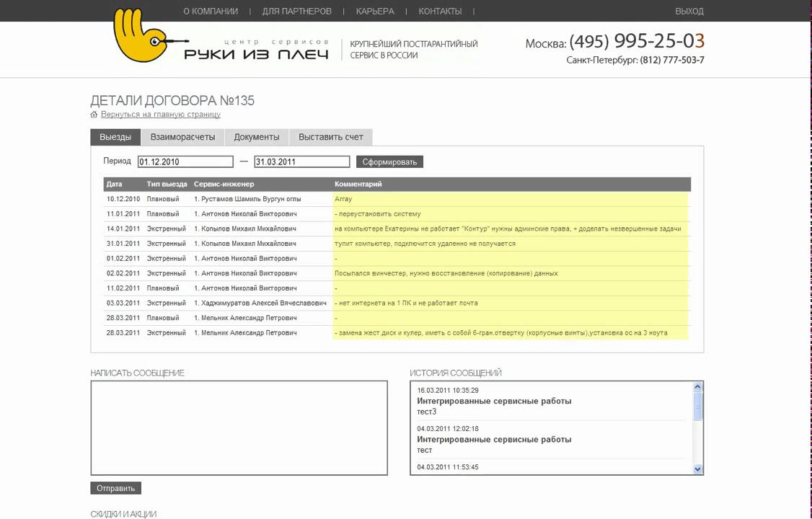Image resolution: width=812 pixels, height=519 pixels.
Task: Click inside the Написать сообщение text area
Action: click(x=239, y=428)
